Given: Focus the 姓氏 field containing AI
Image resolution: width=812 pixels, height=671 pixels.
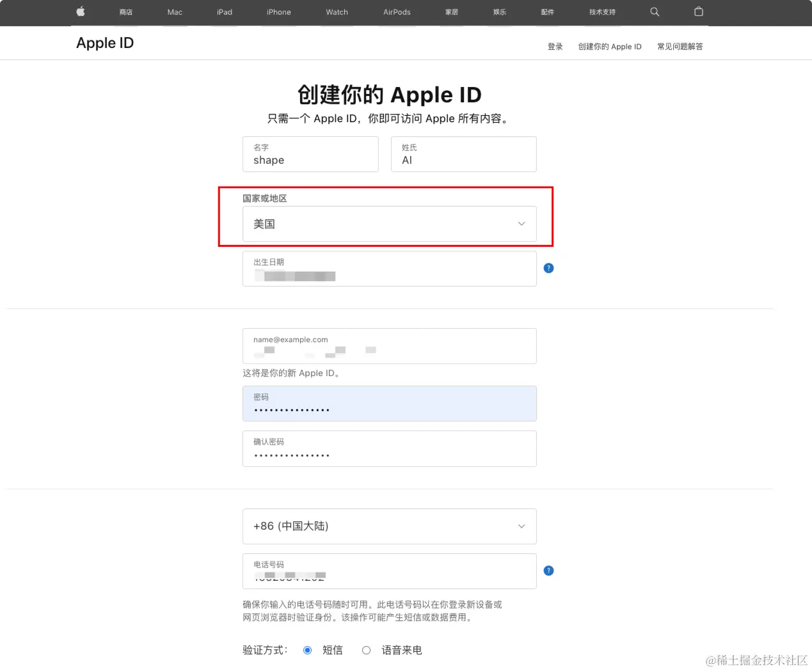Looking at the screenshot, I should 464,154.
